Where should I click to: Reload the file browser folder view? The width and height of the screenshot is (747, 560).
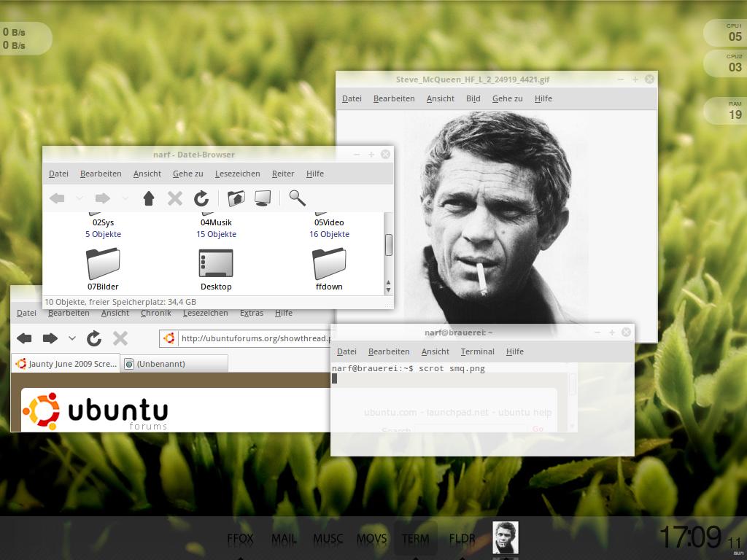201,198
